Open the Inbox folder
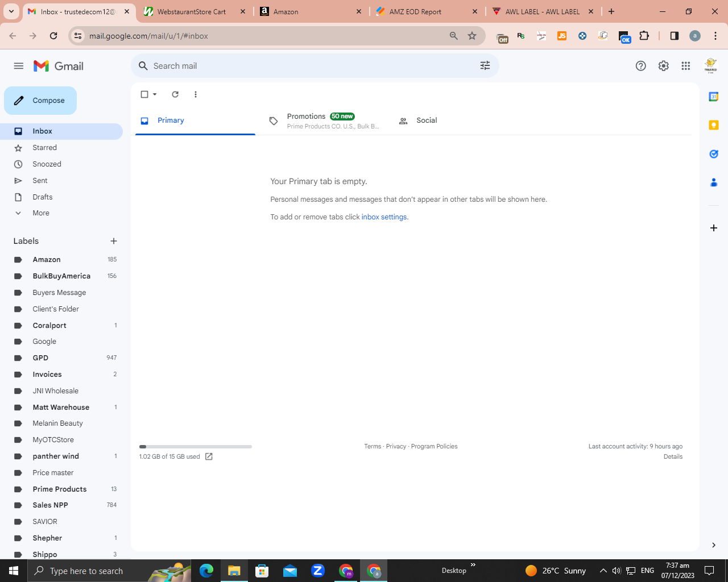The height and width of the screenshot is (582, 728). (x=61, y=131)
